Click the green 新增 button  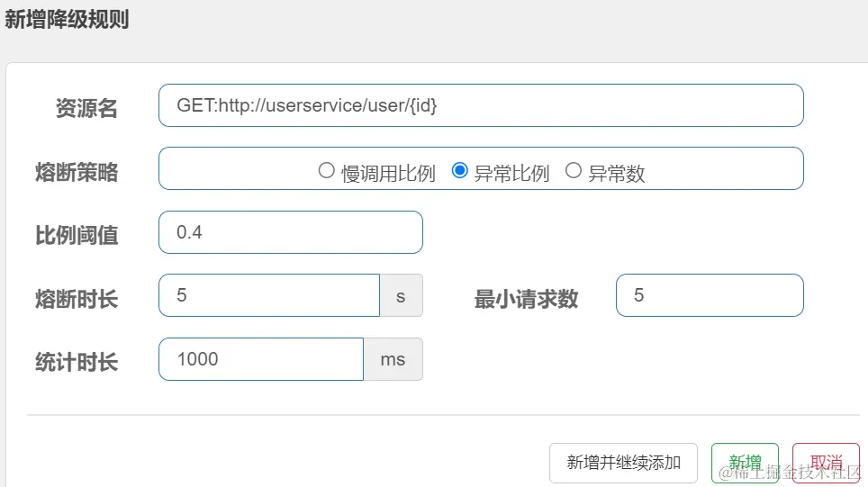click(x=746, y=463)
